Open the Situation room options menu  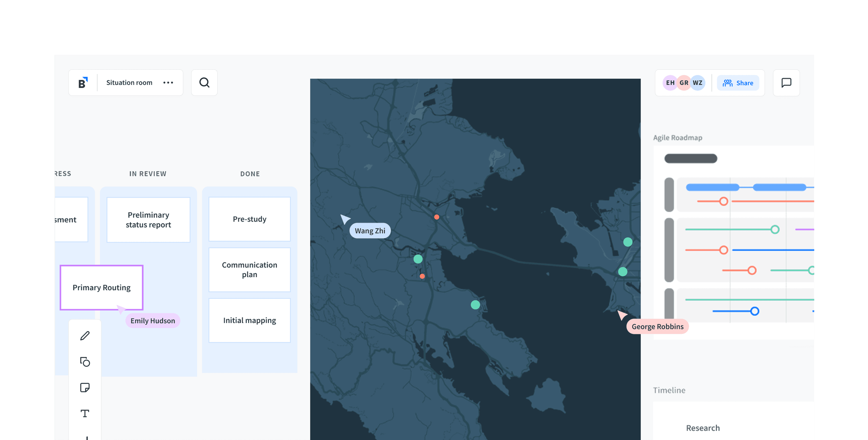point(168,83)
